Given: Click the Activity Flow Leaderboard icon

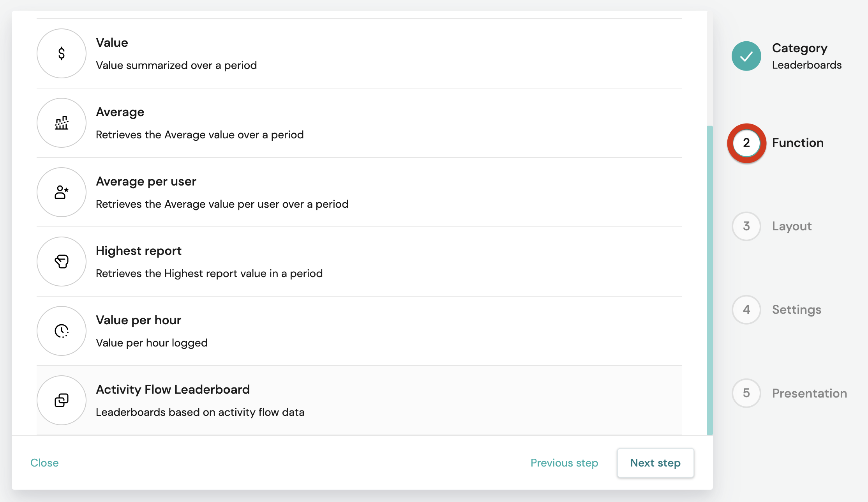Looking at the screenshot, I should 62,400.
